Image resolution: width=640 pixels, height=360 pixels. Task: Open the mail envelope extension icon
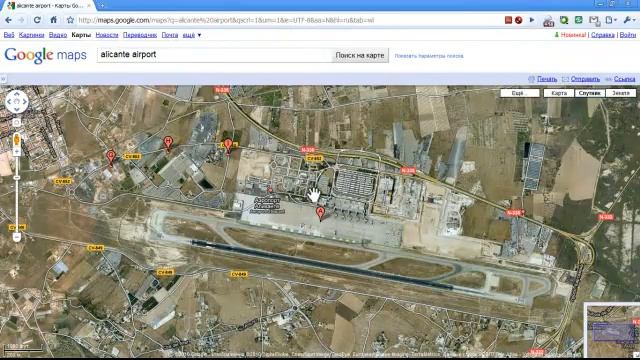[x=594, y=20]
